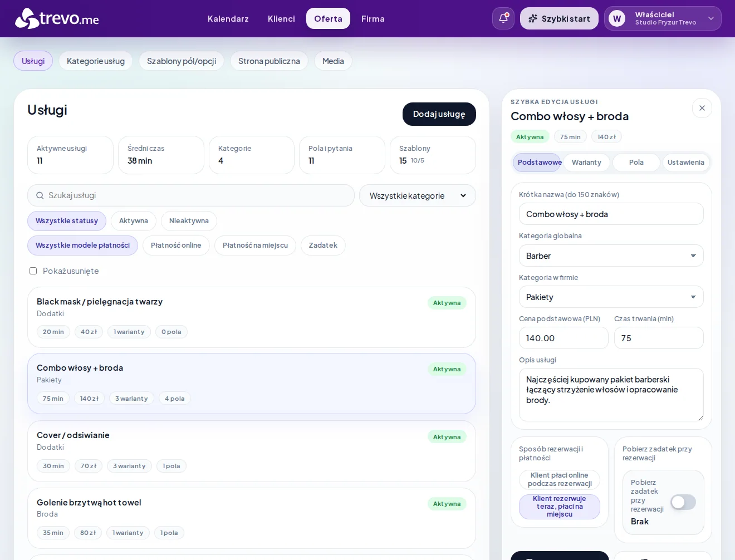Click the Aktywne usługi stat card
Viewport: 735px width, 560px height.
tap(70, 155)
